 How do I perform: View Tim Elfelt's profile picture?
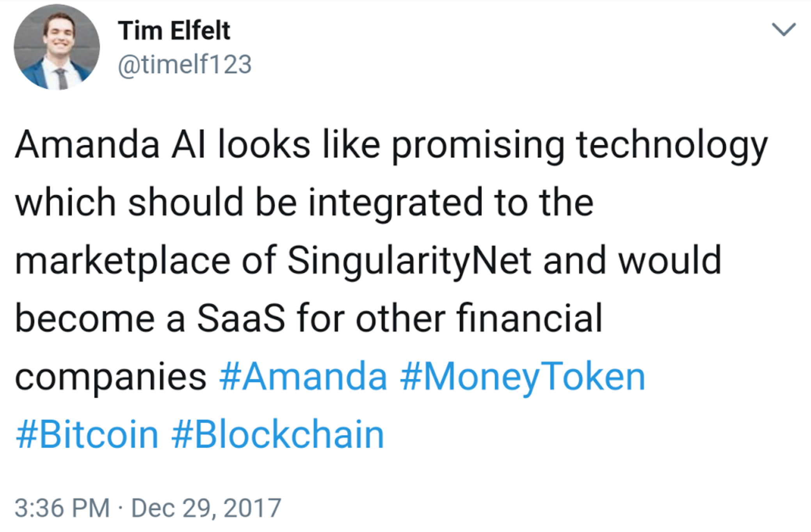(x=57, y=47)
